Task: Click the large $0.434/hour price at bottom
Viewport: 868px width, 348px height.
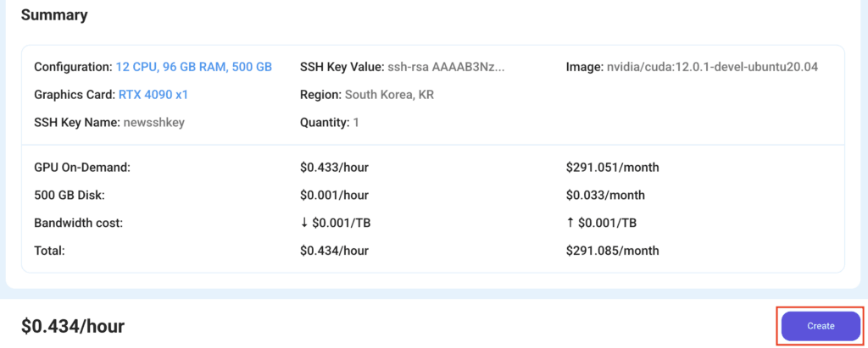Action: [73, 327]
